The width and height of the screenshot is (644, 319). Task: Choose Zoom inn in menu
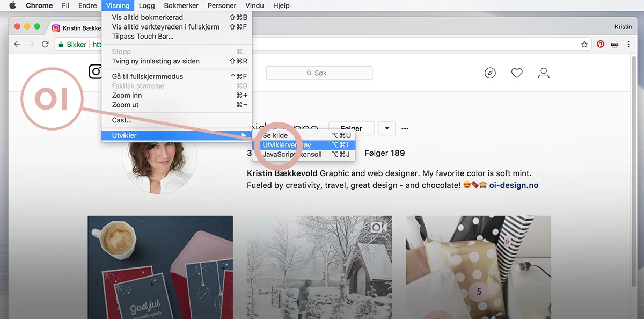tap(177, 95)
